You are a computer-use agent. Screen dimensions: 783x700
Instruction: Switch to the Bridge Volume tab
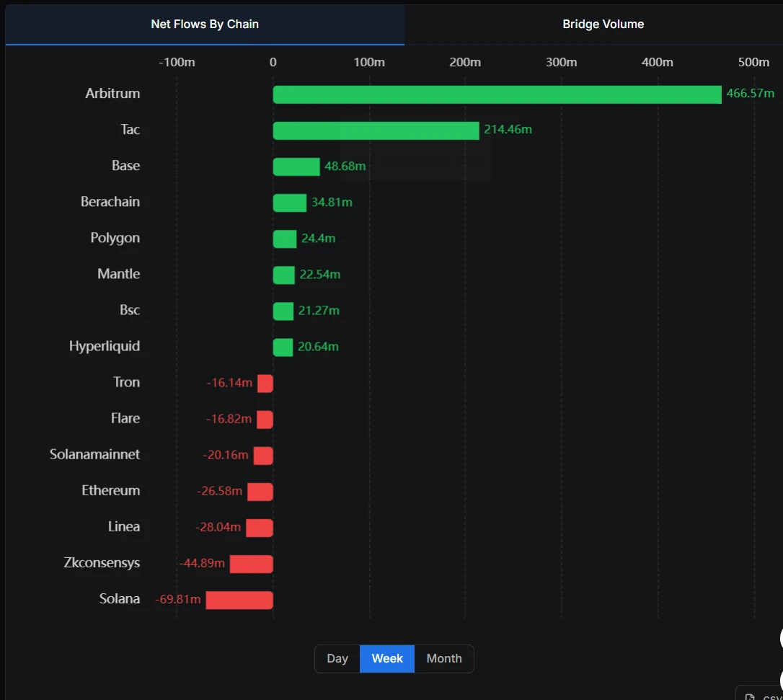click(603, 24)
